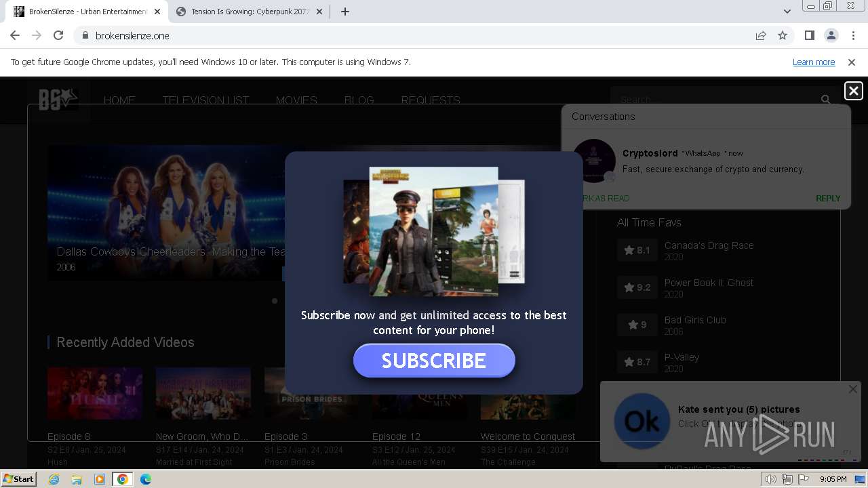868x488 pixels.
Task: Dismiss the Chrome update info bar
Action: (852, 62)
